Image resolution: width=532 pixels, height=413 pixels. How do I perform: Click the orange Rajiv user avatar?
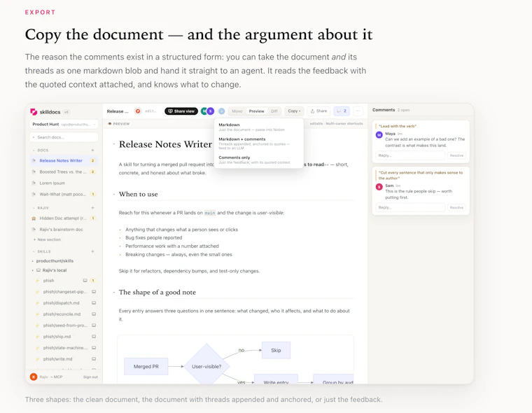pyautogui.click(x=34, y=377)
